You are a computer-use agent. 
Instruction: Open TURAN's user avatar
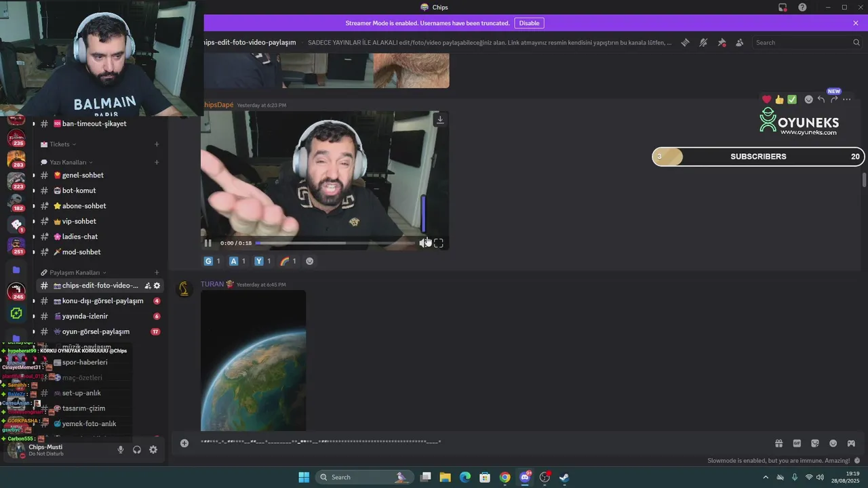click(183, 289)
